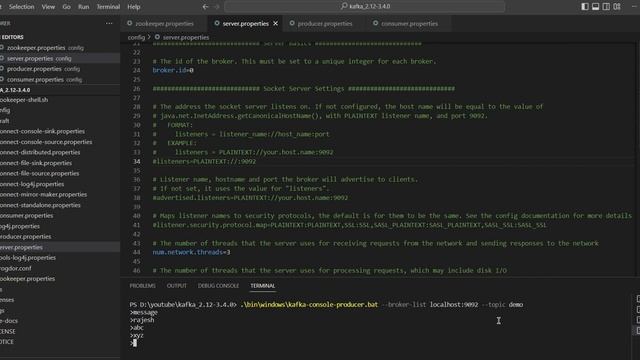Select consumer.properties in open editors list
Image resolution: width=640 pixels, height=360 pixels.
(60, 80)
